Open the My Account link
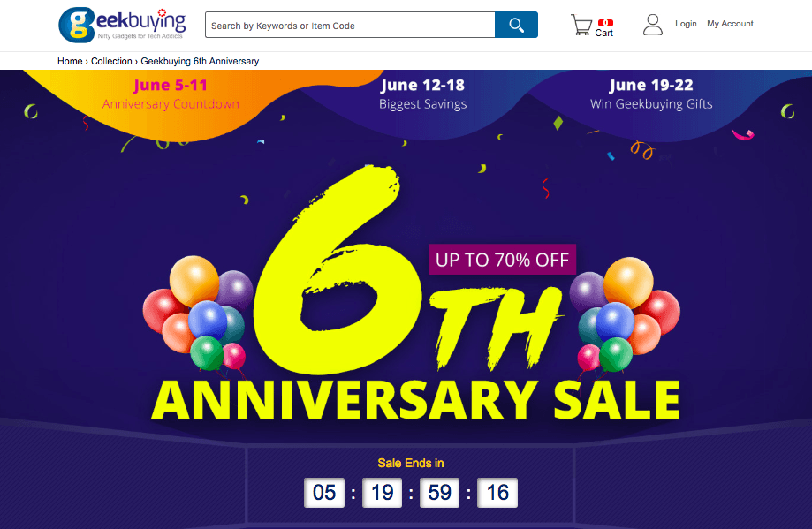This screenshot has width=812, height=529. (x=730, y=24)
